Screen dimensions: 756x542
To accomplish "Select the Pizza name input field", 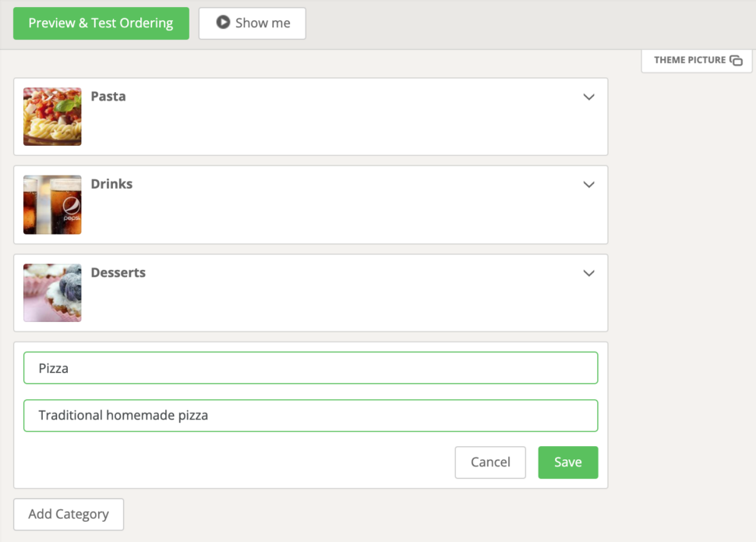I will [x=310, y=367].
